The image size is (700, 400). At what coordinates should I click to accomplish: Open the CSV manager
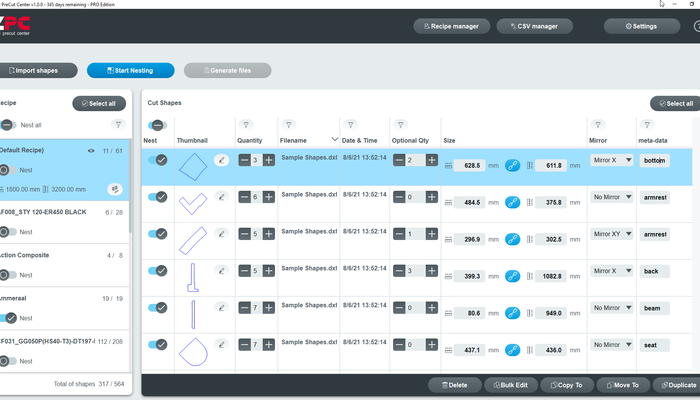point(534,26)
